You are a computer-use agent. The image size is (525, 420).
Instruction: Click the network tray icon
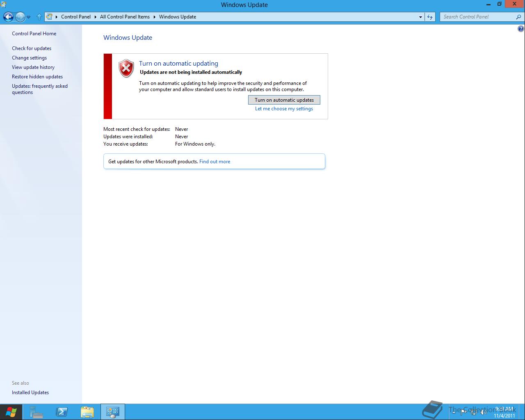pos(474,412)
